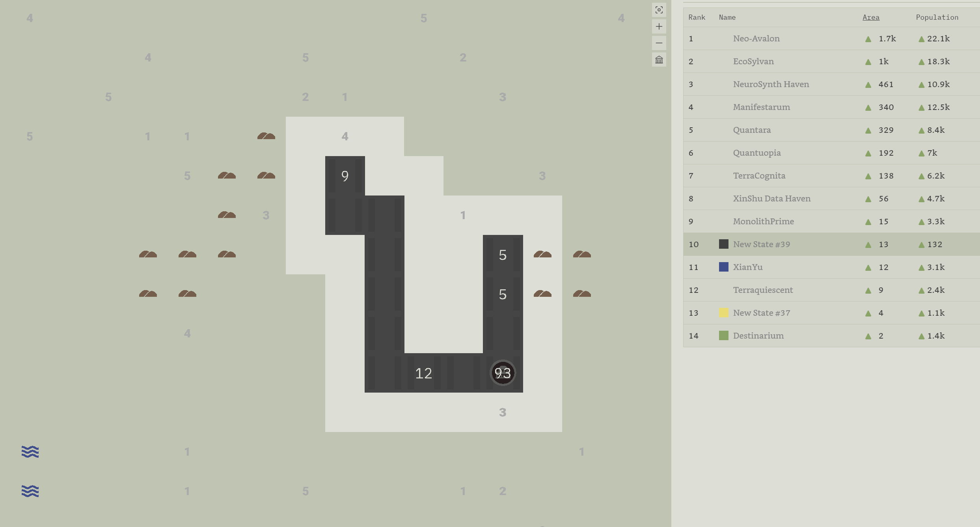Click the lower blue water waves icon
This screenshot has width=980, height=527.
click(x=30, y=491)
